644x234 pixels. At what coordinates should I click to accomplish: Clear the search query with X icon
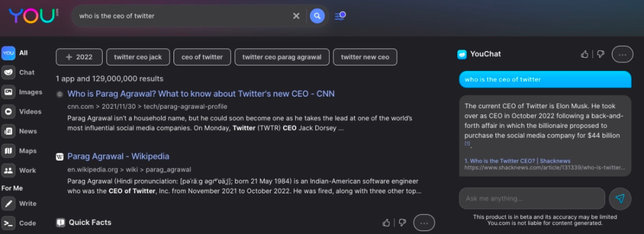pos(296,16)
